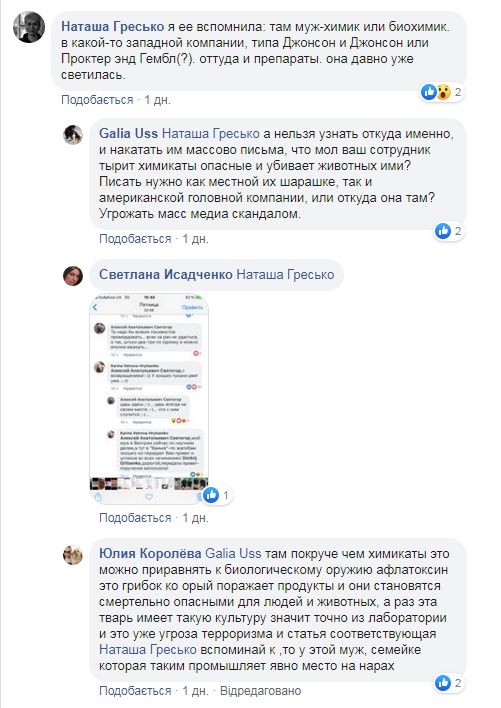
Task: Click Юлия Королёва's avatar picture
Action: 73,555
